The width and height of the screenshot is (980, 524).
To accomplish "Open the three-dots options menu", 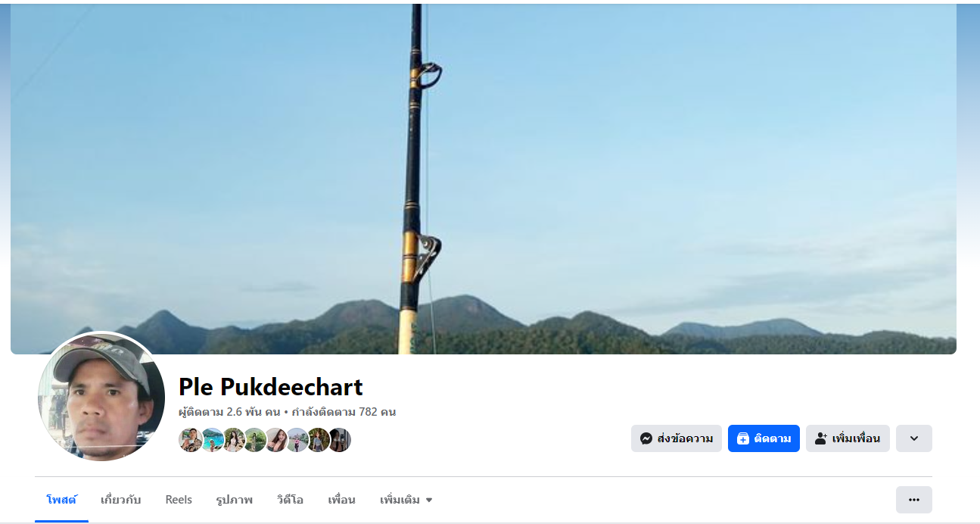I will click(x=914, y=500).
